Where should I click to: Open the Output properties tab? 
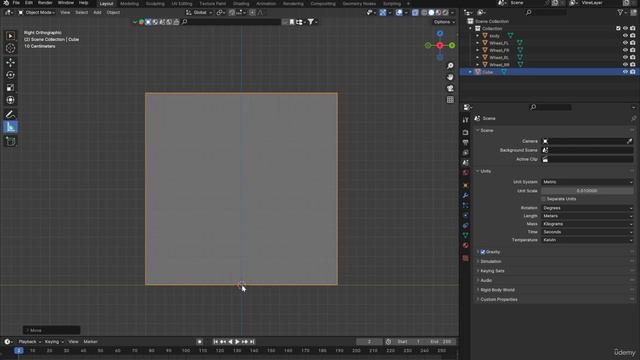point(466,142)
